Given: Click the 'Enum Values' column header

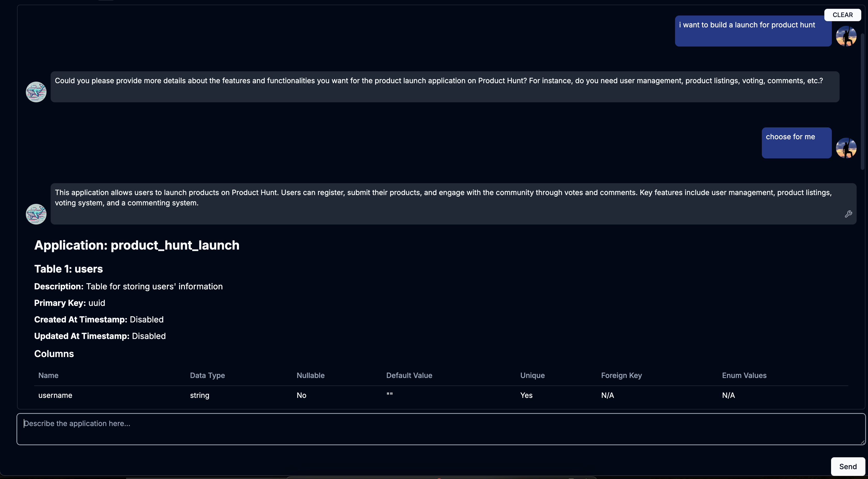Looking at the screenshot, I should pyautogui.click(x=744, y=375).
